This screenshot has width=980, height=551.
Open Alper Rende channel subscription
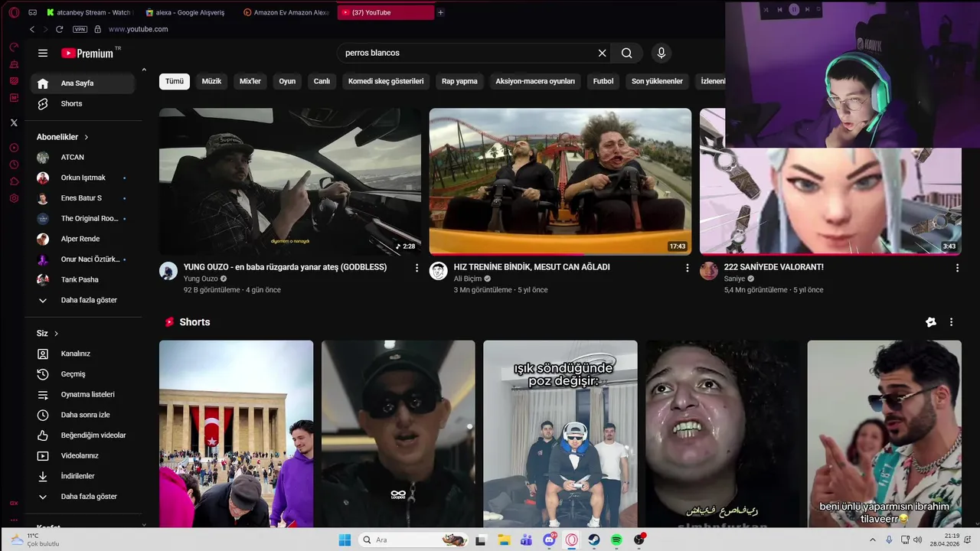point(83,239)
